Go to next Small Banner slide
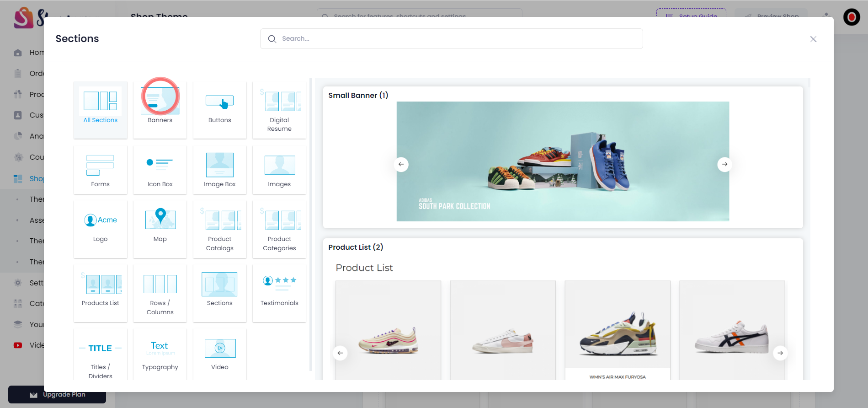Image resolution: width=868 pixels, height=408 pixels. point(724,164)
